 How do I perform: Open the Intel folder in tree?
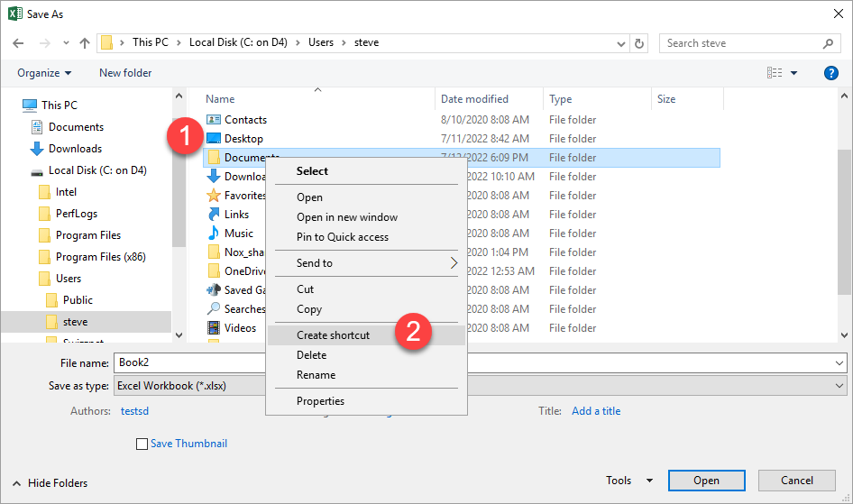point(66,192)
